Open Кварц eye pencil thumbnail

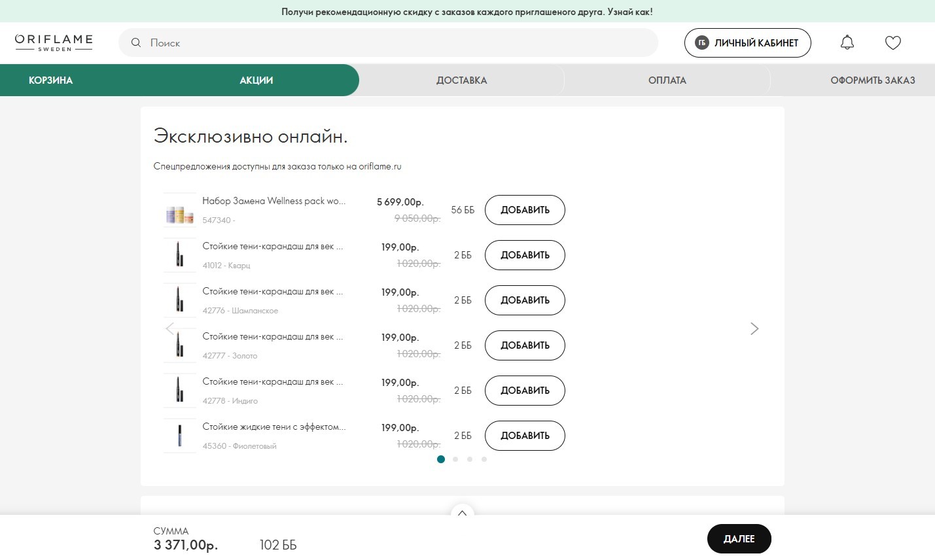coord(180,255)
